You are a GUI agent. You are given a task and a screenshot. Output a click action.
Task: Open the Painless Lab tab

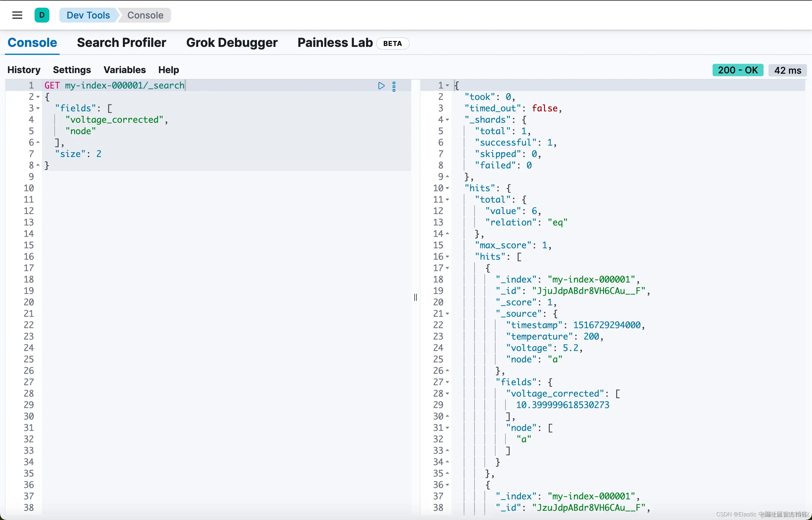335,43
